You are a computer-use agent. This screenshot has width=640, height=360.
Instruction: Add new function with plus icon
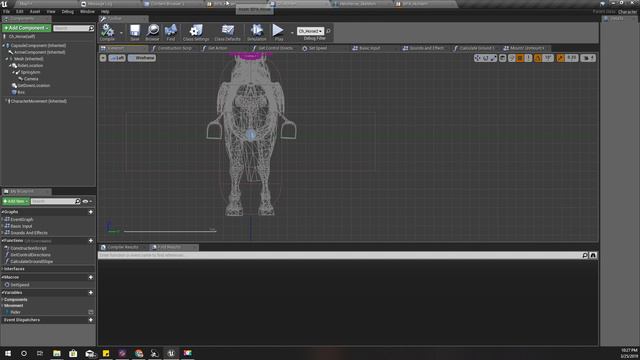click(x=91, y=241)
